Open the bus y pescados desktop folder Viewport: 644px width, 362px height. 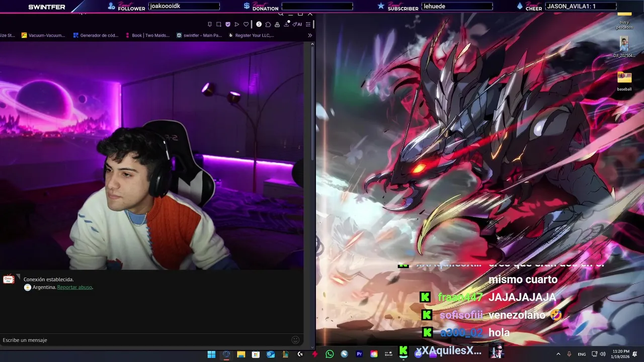point(624,20)
